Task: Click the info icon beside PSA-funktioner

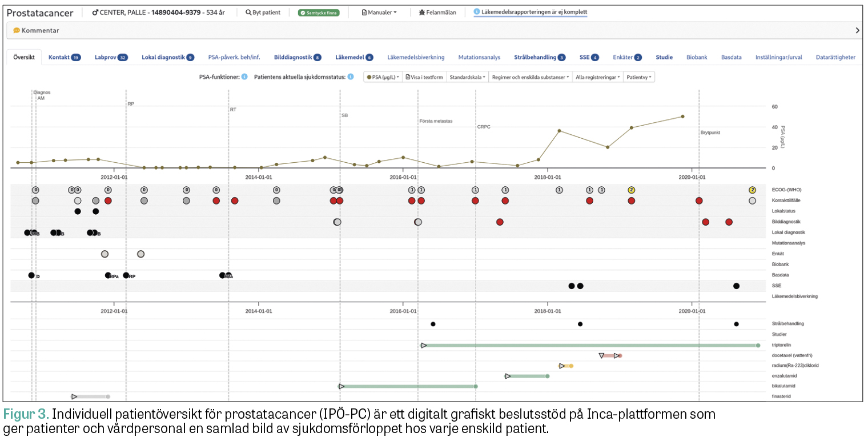Action: coord(244,77)
